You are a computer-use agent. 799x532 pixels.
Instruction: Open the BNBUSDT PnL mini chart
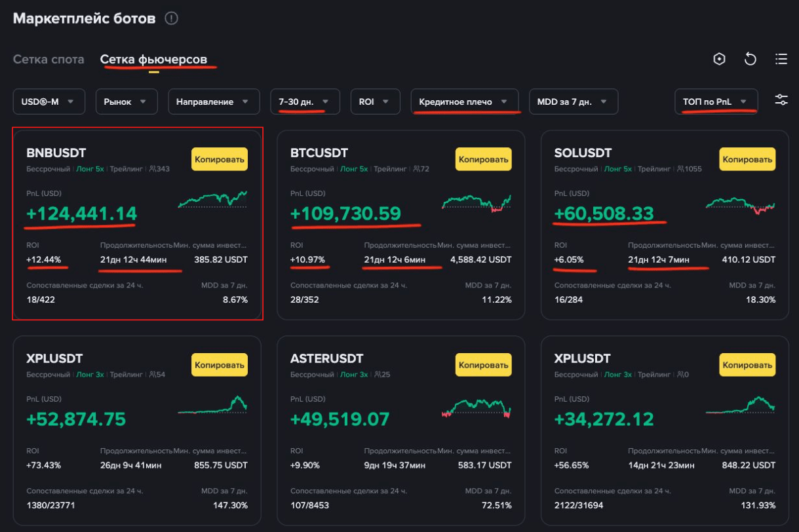pos(212,199)
